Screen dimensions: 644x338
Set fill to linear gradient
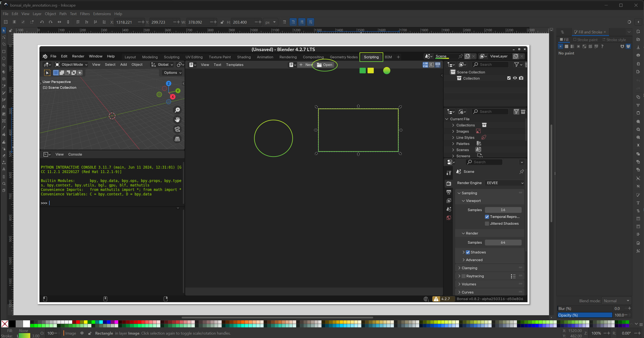pyautogui.click(x=572, y=46)
